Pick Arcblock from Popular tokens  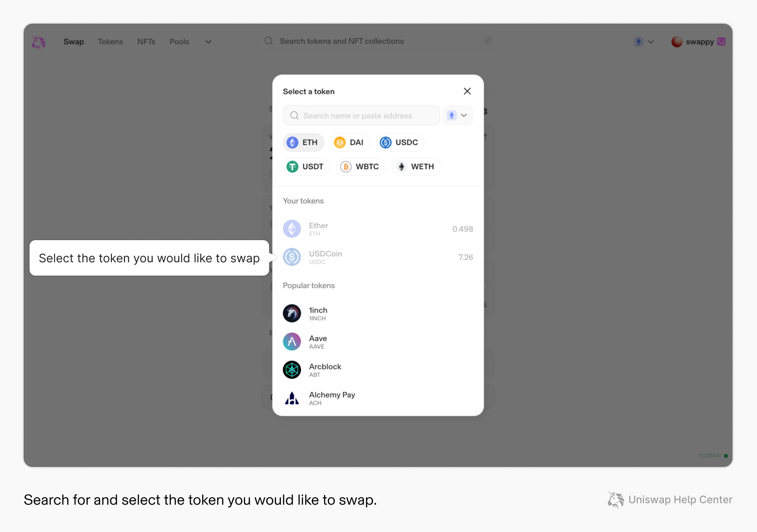378,370
